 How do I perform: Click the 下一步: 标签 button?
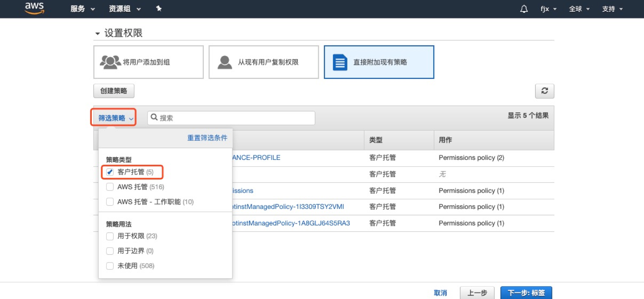tap(526, 293)
